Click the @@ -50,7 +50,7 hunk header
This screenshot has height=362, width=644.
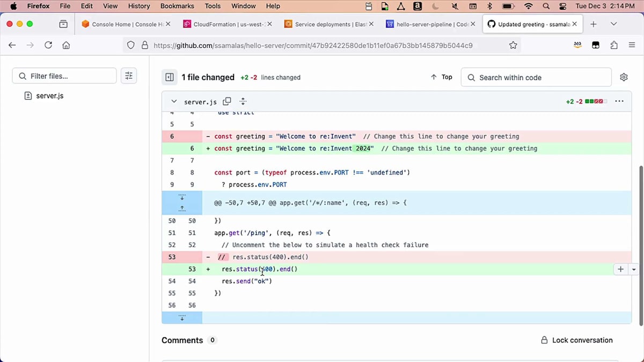tap(310, 203)
